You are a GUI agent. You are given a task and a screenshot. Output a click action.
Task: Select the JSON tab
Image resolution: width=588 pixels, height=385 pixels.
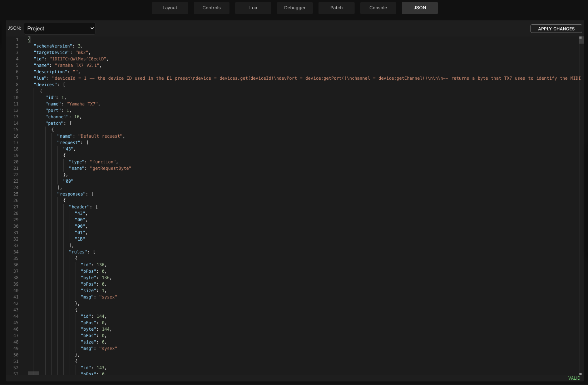(419, 8)
